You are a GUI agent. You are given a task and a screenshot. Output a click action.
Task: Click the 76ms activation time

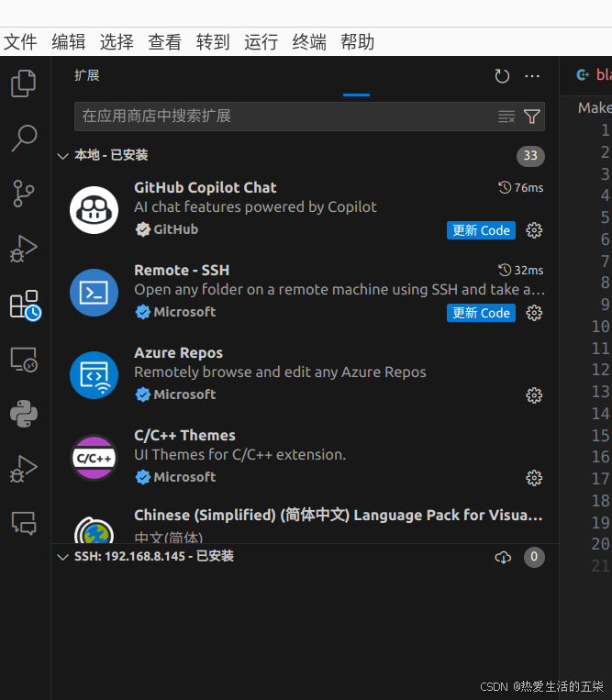click(520, 187)
